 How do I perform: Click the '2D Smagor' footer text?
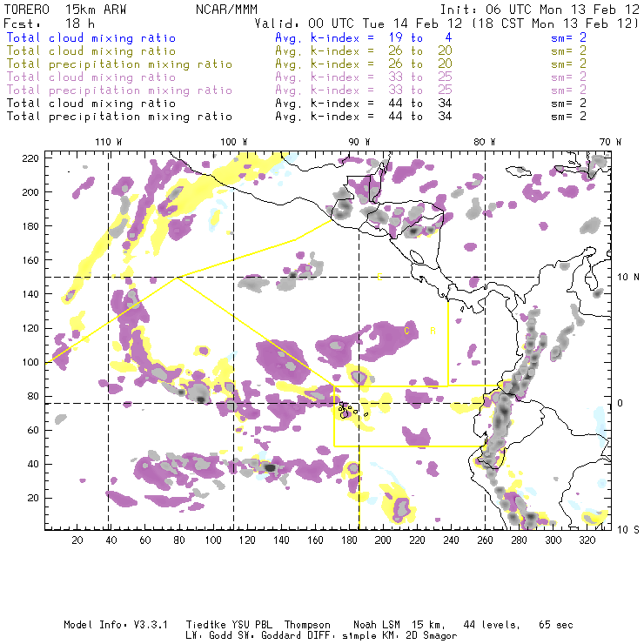click(432, 636)
